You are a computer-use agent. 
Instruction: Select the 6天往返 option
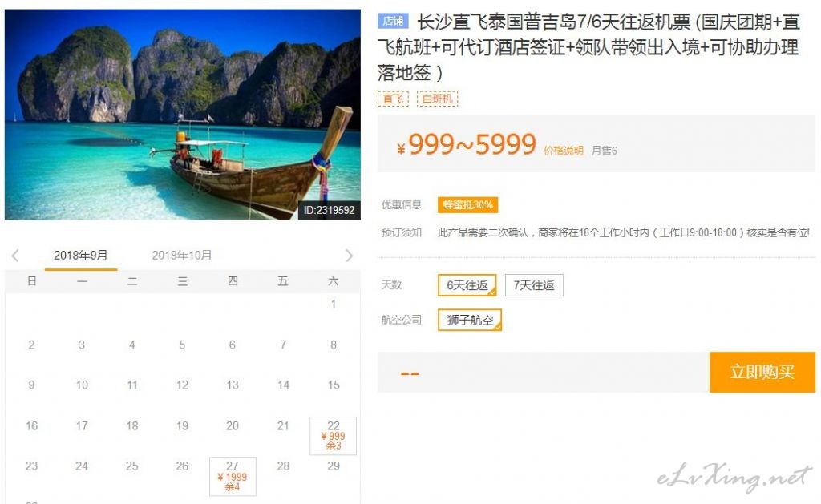[x=467, y=285]
